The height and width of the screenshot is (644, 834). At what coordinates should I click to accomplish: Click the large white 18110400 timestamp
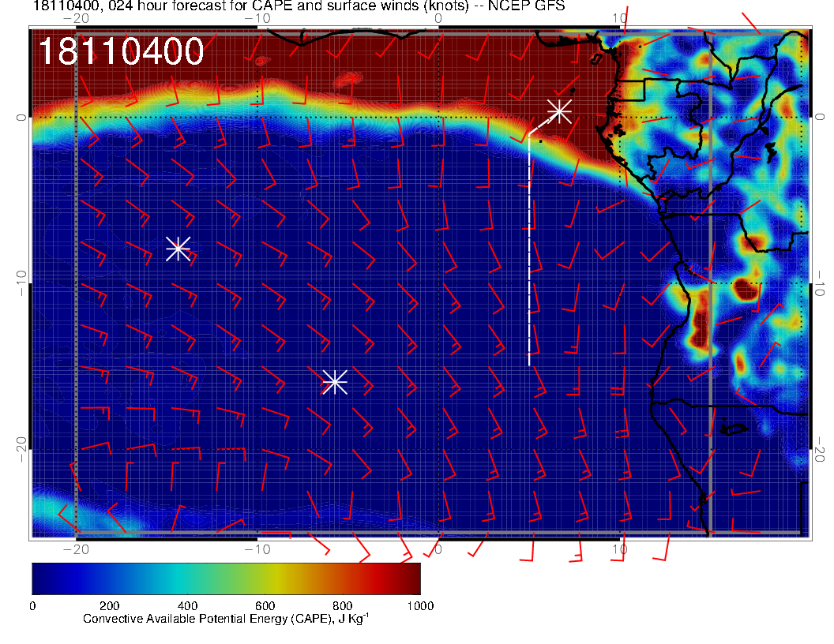pyautogui.click(x=121, y=52)
